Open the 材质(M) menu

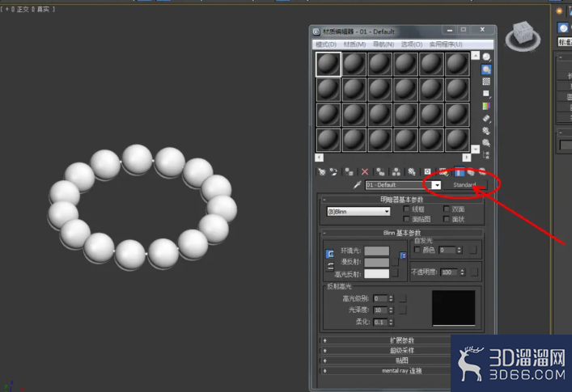click(354, 44)
